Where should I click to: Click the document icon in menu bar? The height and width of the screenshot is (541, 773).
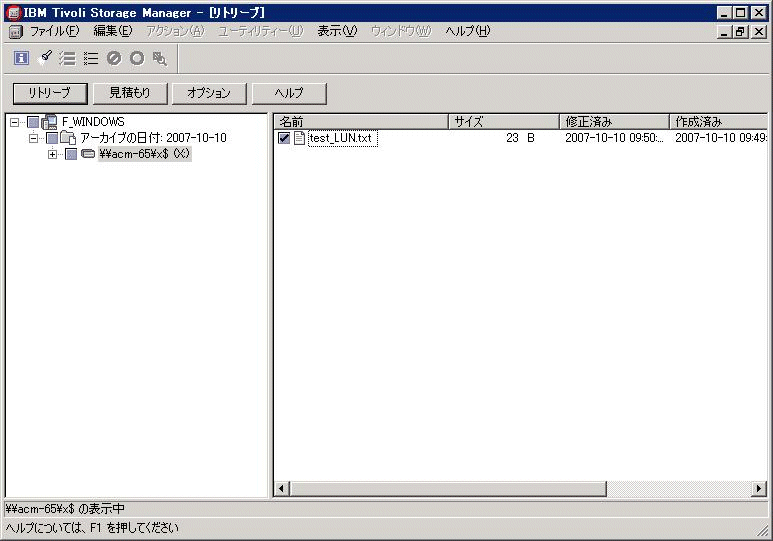click(x=16, y=32)
